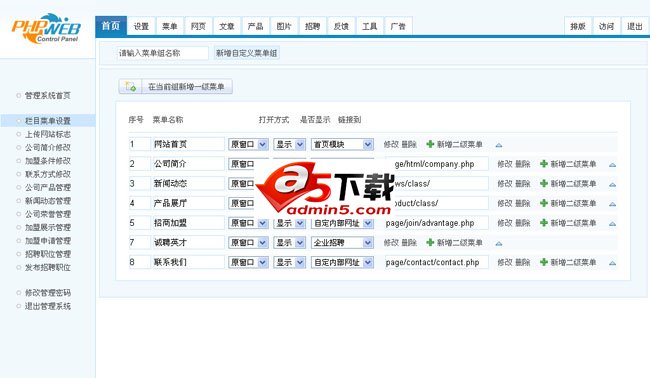This screenshot has height=378, width=650.
Task: Open 首页模块 link-target dropdown
Action: click(x=342, y=144)
